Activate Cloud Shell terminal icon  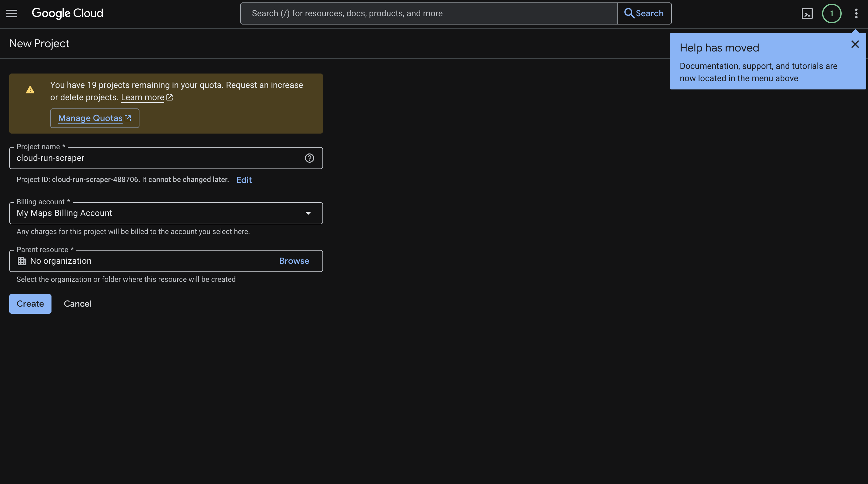pyautogui.click(x=807, y=13)
